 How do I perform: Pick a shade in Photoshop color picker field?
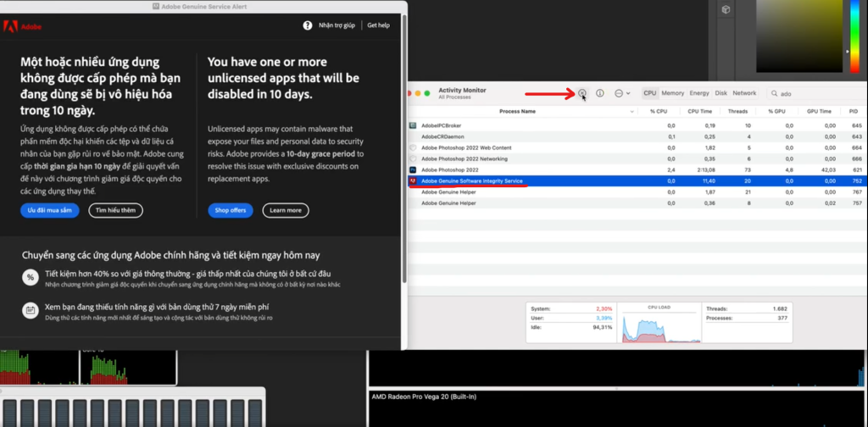798,36
